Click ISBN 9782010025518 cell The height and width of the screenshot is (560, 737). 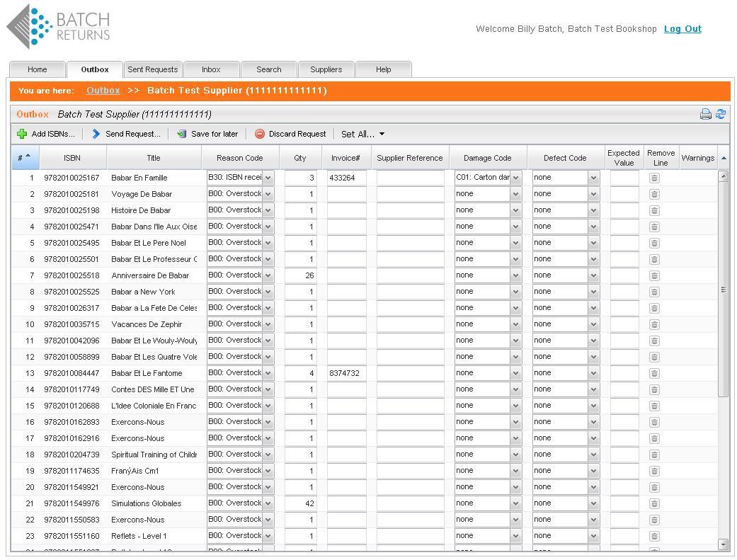coord(72,275)
